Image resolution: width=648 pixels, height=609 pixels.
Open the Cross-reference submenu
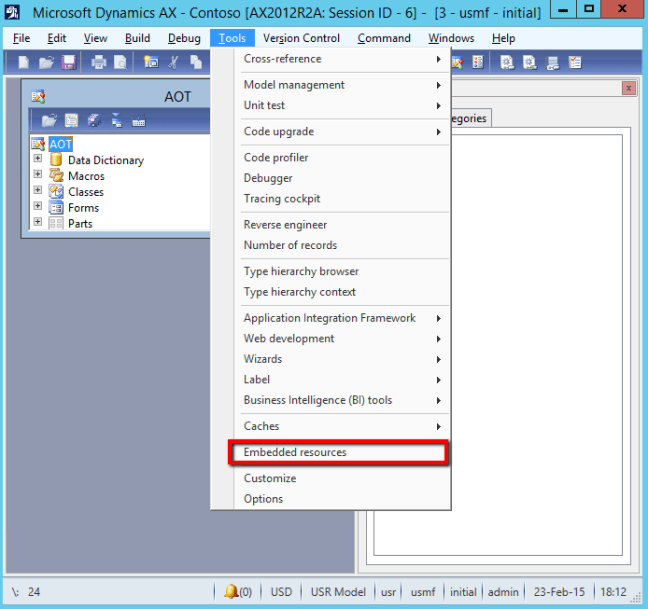point(342,59)
